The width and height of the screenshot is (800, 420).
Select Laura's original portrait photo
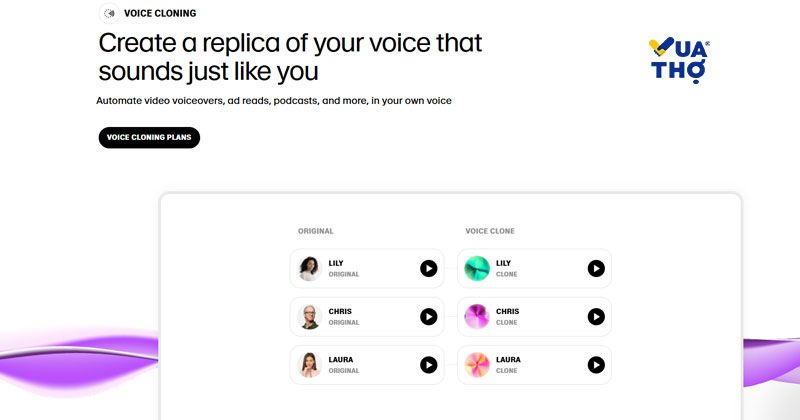[310, 365]
